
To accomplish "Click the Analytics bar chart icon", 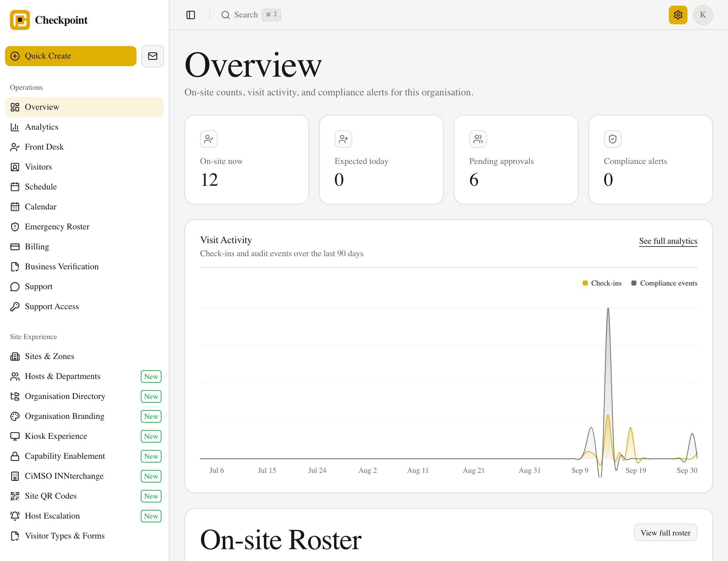I will (x=15, y=127).
